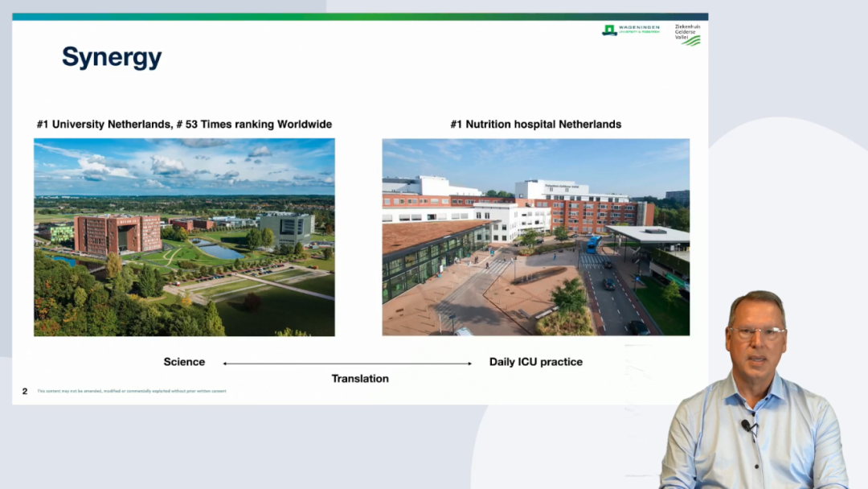The height and width of the screenshot is (489, 868).
Task: Click the Synergy slide title
Action: [112, 58]
